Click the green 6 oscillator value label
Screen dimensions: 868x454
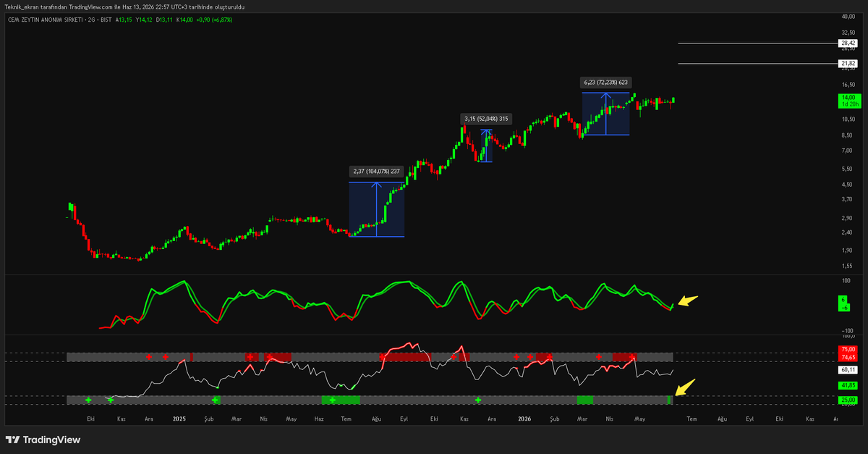coord(843,299)
